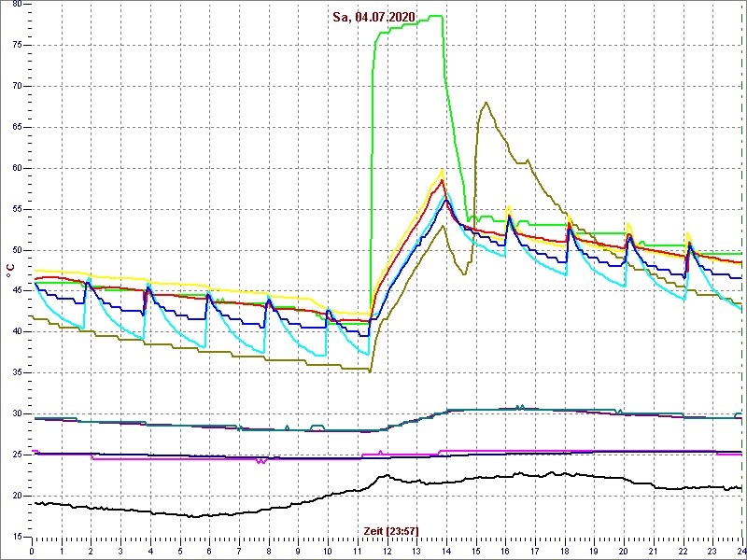Select hour 12 on the time axis

click(x=387, y=551)
